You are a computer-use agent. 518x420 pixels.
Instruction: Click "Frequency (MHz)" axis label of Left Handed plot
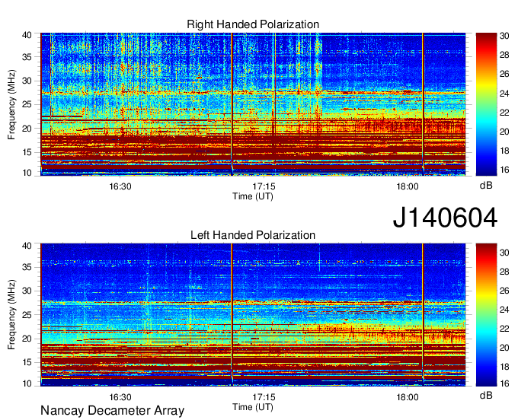(x=11, y=315)
